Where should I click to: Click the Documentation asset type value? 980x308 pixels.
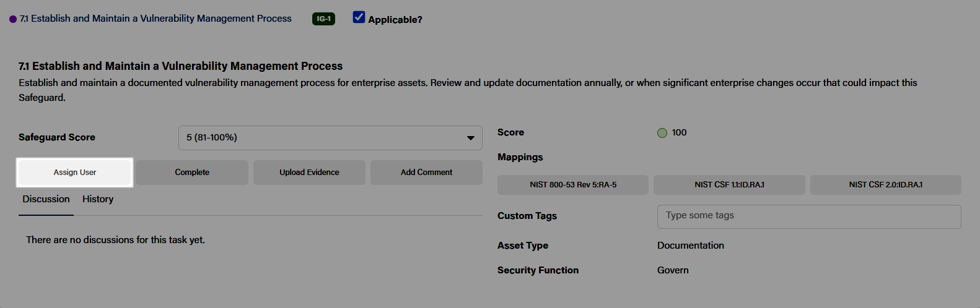coord(691,246)
